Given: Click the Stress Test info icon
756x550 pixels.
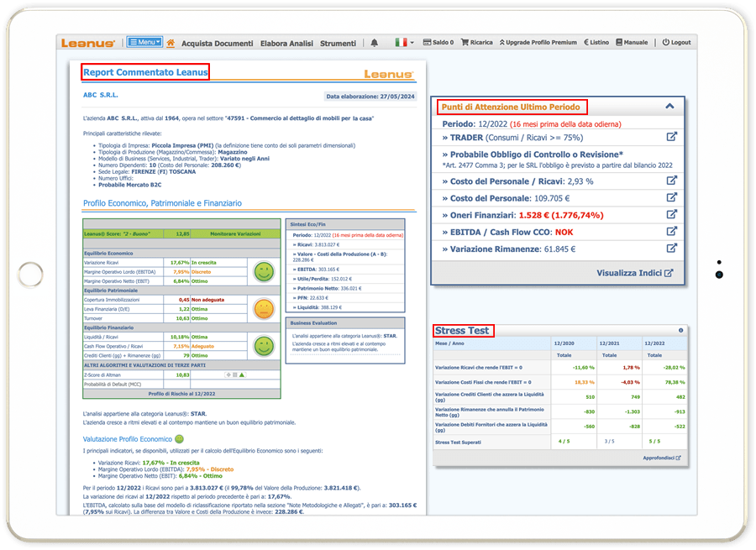Looking at the screenshot, I should tap(682, 329).
